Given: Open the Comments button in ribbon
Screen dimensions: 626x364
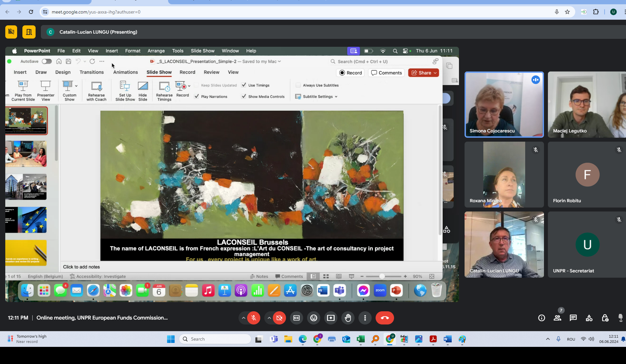Looking at the screenshot, I should 386,73.
